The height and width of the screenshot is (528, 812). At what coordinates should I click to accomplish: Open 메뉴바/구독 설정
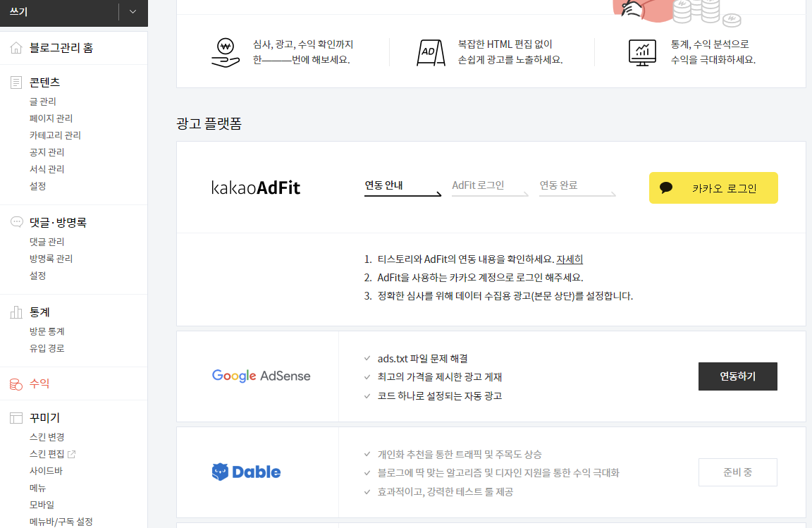coord(61,521)
